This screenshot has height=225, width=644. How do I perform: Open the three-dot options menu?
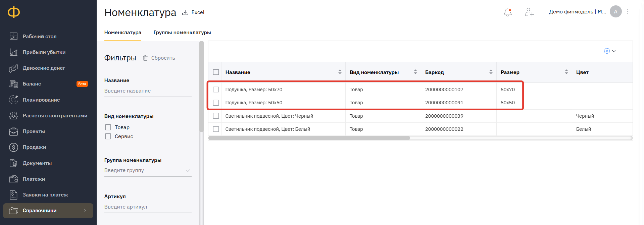coord(628,11)
